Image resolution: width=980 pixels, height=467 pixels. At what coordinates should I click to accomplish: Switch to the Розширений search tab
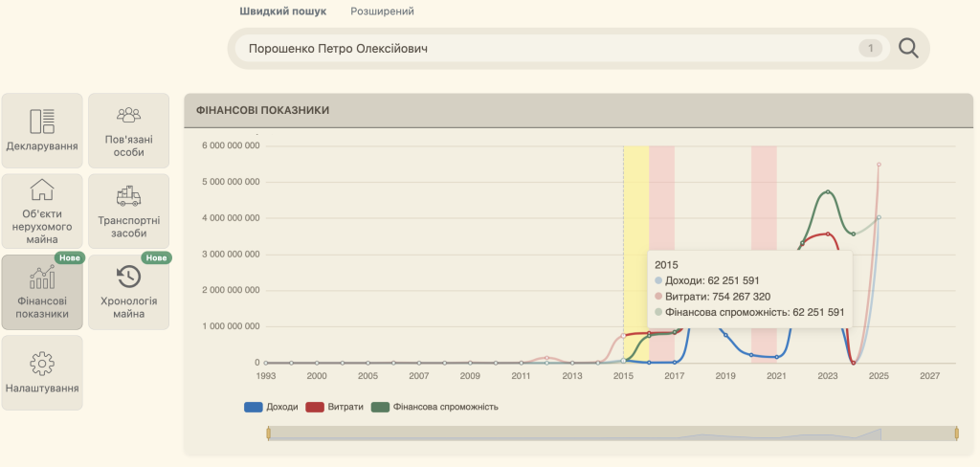click(x=382, y=11)
